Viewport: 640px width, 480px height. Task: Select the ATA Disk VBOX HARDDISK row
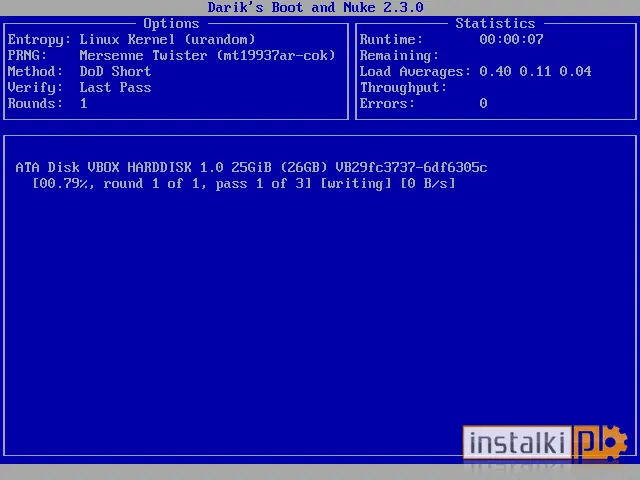pyautogui.click(x=251, y=167)
